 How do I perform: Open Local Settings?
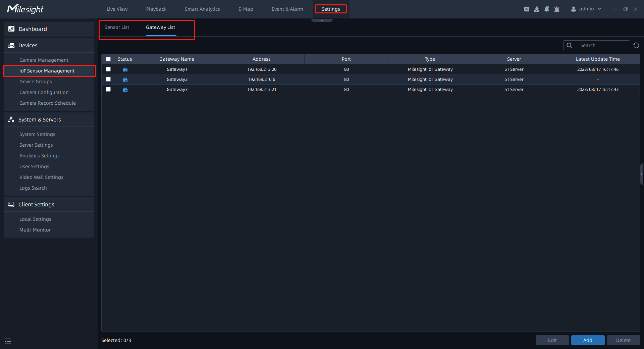[35, 219]
